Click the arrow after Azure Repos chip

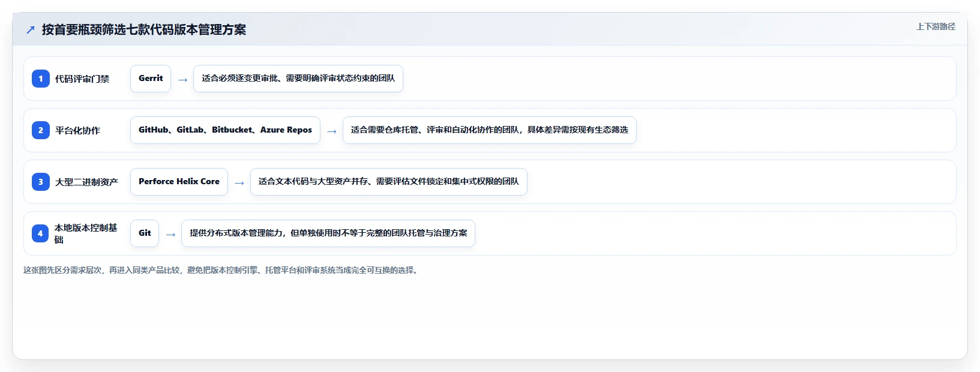click(x=332, y=131)
